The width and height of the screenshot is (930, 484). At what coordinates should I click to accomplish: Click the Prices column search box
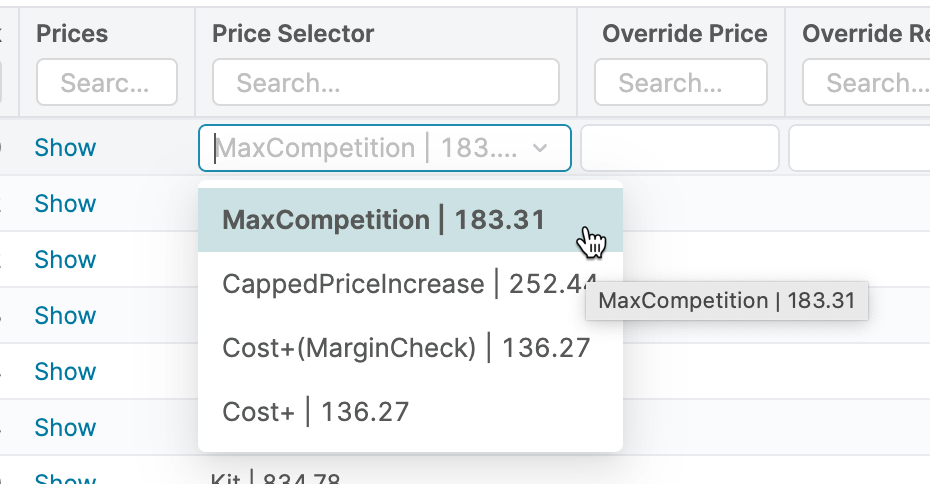[x=107, y=82]
